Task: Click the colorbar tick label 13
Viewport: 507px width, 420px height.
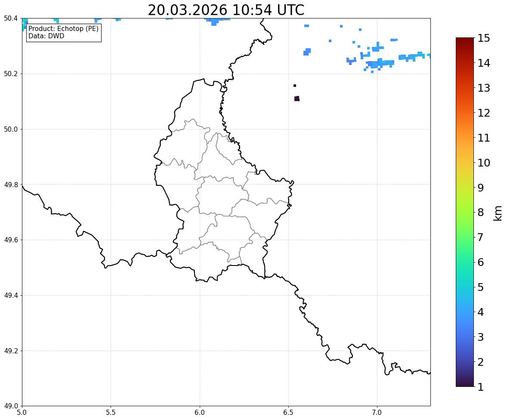Action: point(484,88)
